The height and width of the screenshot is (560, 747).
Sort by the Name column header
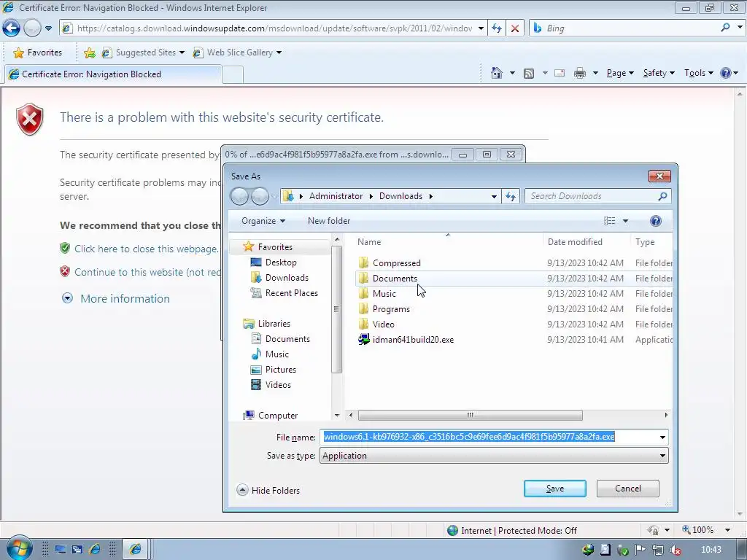369,242
